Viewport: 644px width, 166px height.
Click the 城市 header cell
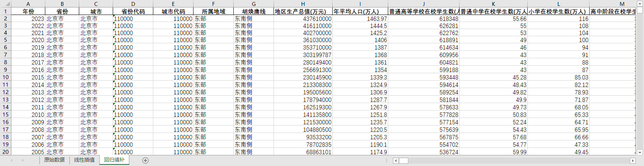(96, 11)
